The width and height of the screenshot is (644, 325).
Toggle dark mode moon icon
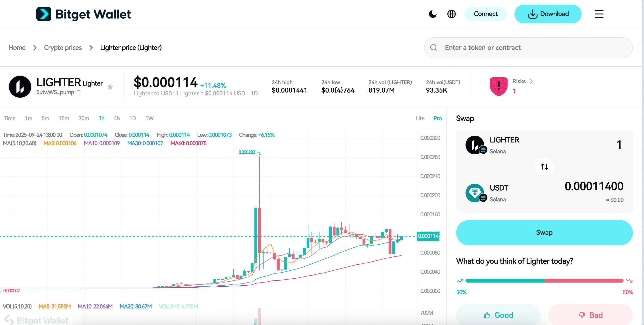(x=433, y=14)
